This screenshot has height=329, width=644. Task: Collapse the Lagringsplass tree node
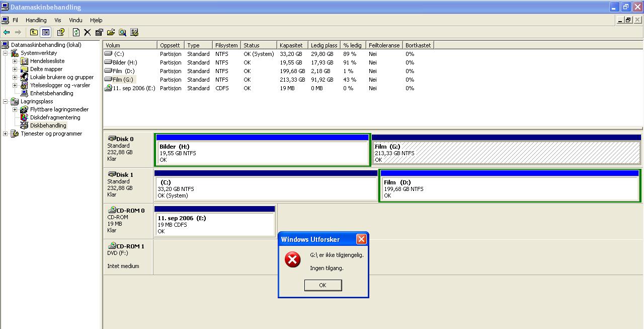(6, 101)
